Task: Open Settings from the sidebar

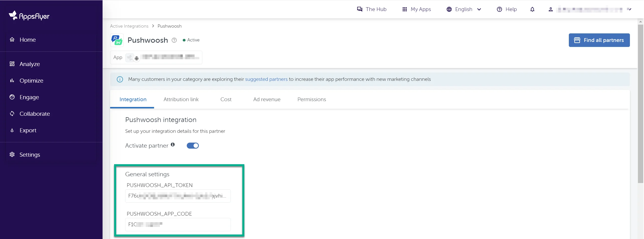Action: 30,154
